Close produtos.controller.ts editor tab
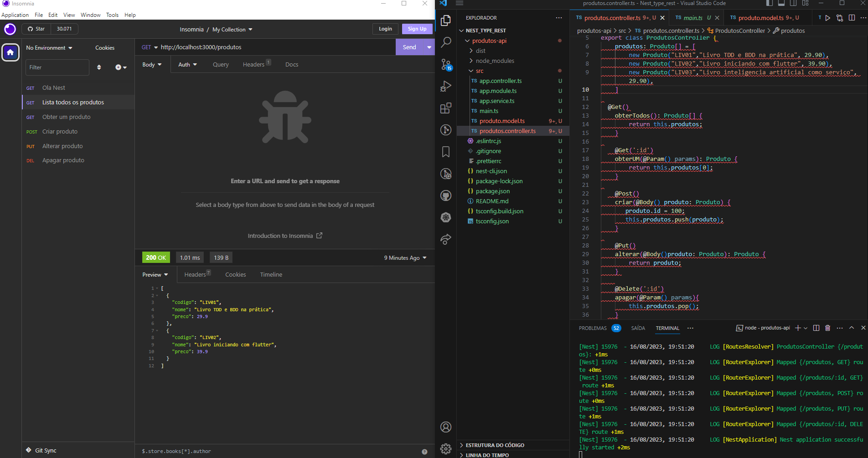This screenshot has width=868, height=458. tap(662, 18)
